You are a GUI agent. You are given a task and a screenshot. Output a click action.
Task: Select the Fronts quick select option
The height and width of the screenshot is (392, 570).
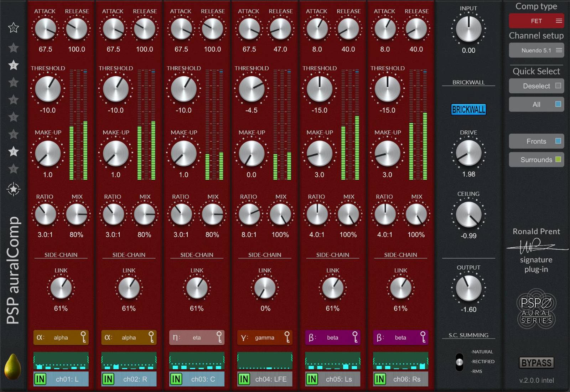(x=536, y=141)
